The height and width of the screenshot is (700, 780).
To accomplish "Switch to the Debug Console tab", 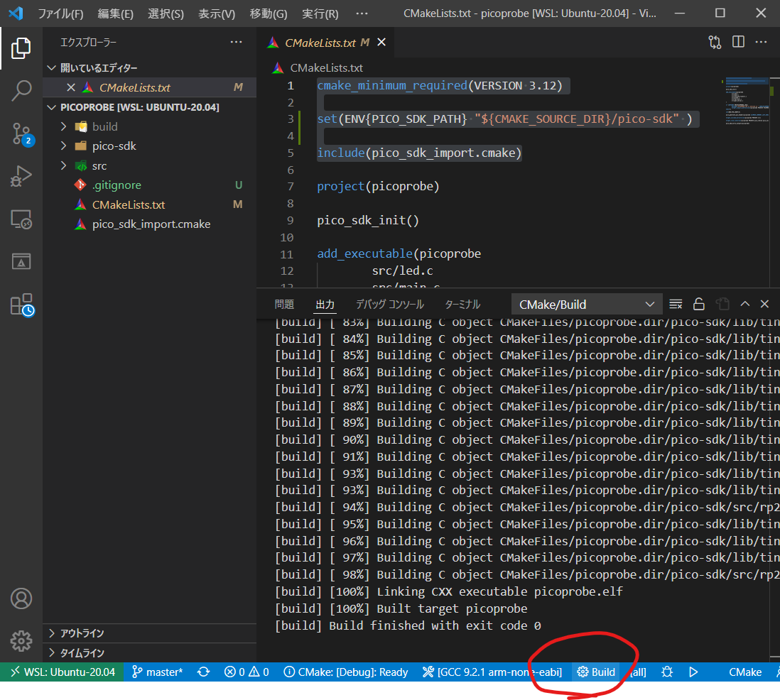I will (390, 305).
